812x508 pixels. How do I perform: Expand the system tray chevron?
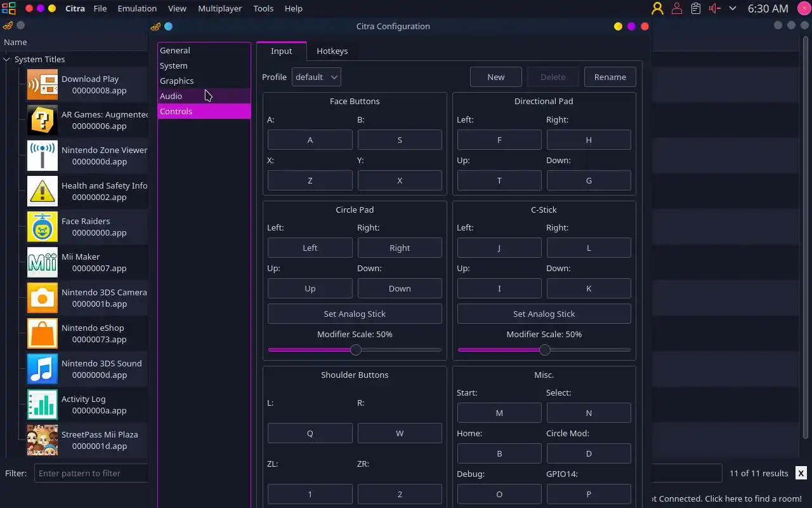[x=733, y=8]
